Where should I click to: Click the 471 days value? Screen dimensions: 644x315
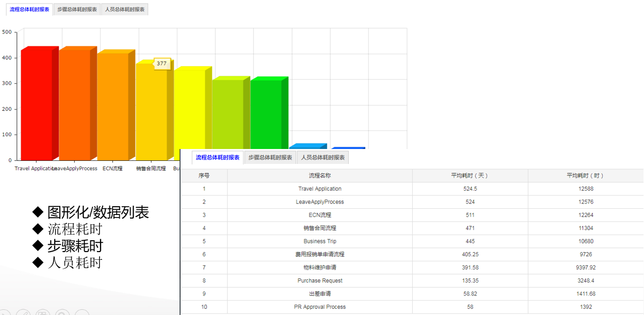[470, 228]
